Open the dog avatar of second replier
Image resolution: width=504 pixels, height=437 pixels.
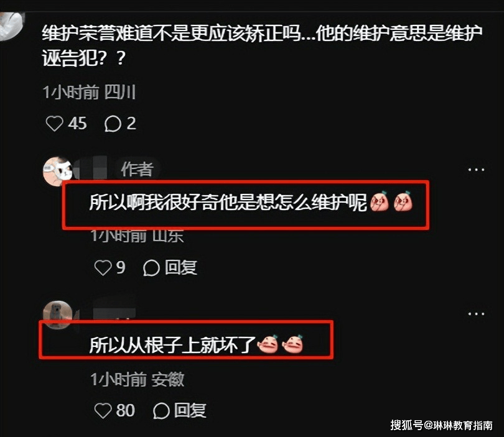click(58, 315)
